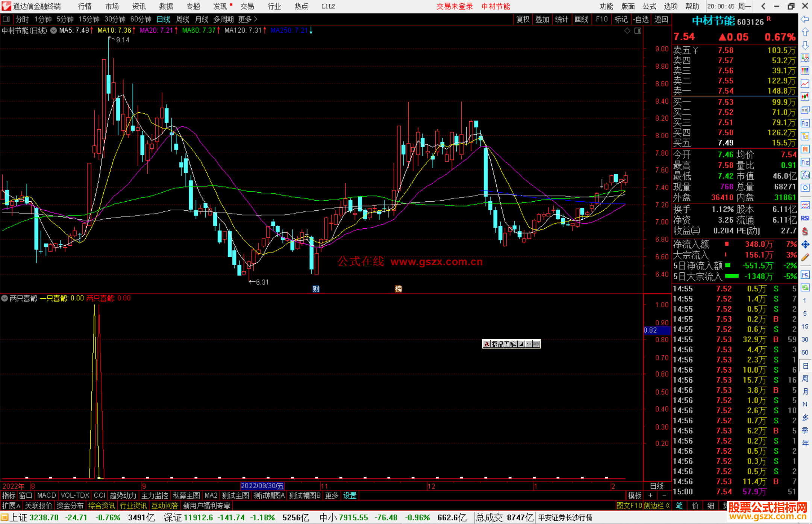Toggle side panel icon at chart top right
This screenshot has height=524, width=812.
point(638,31)
